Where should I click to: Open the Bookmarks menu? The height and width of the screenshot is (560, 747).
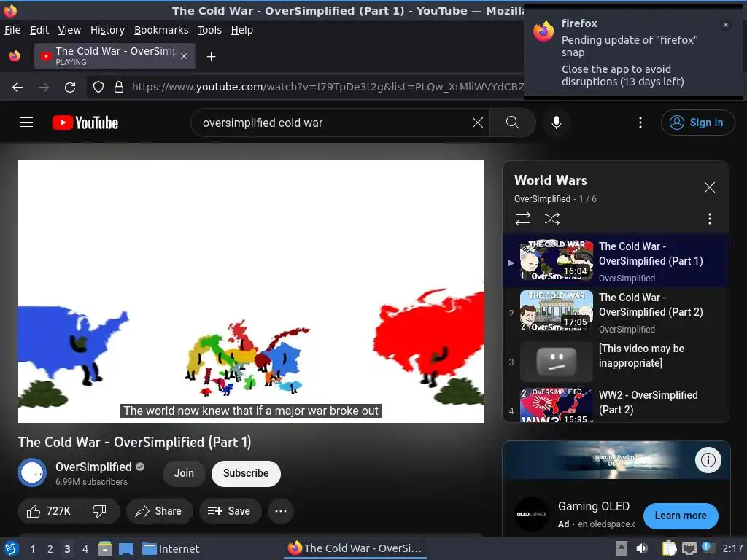(161, 30)
